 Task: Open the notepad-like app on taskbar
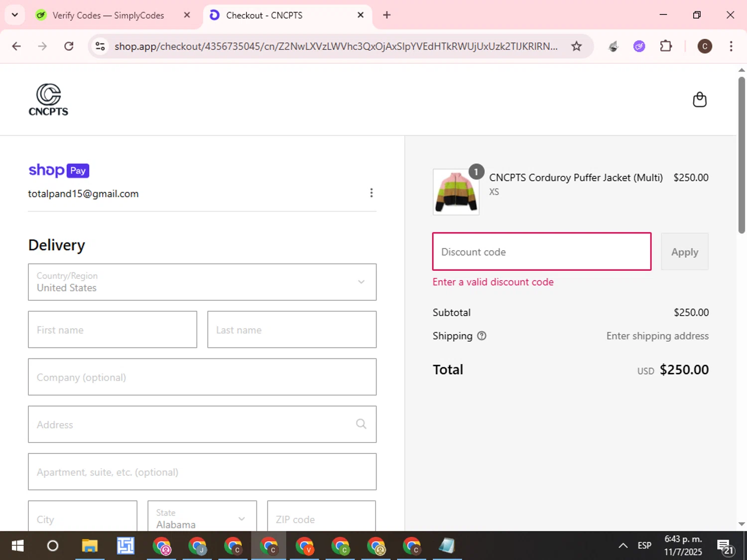(447, 546)
